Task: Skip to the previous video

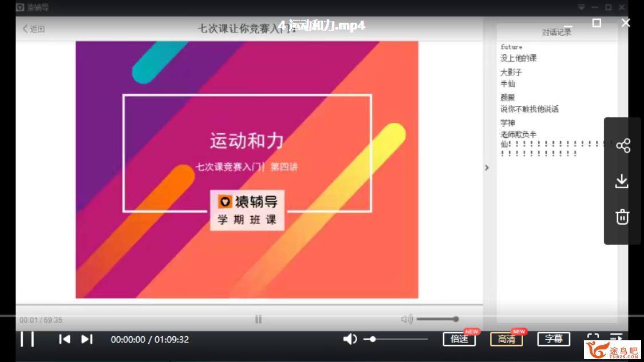Action: tap(65, 340)
